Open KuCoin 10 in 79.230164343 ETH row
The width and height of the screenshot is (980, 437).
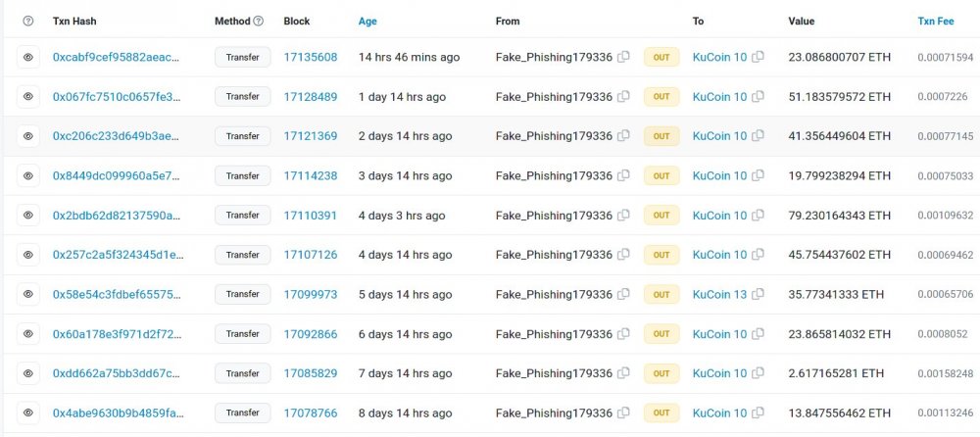click(719, 215)
